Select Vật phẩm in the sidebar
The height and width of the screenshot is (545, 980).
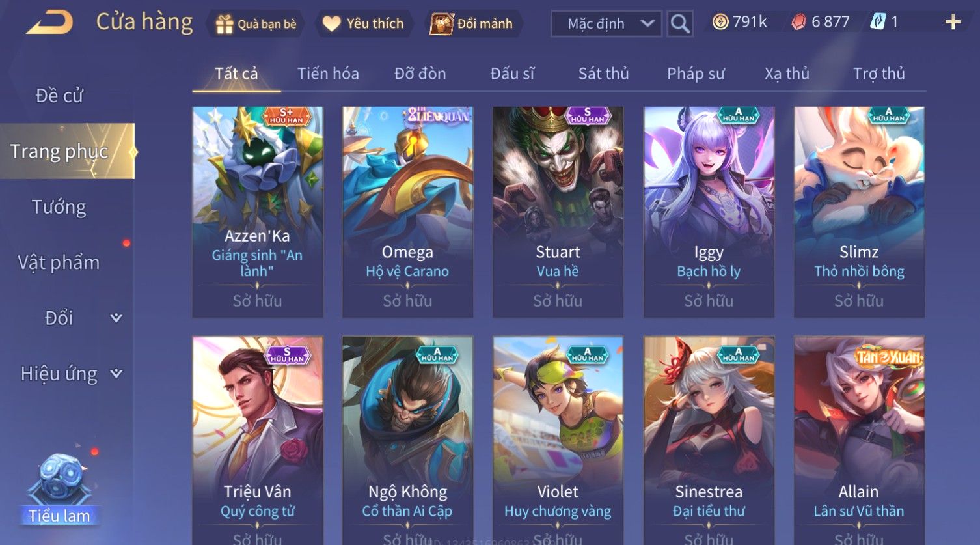(x=59, y=262)
